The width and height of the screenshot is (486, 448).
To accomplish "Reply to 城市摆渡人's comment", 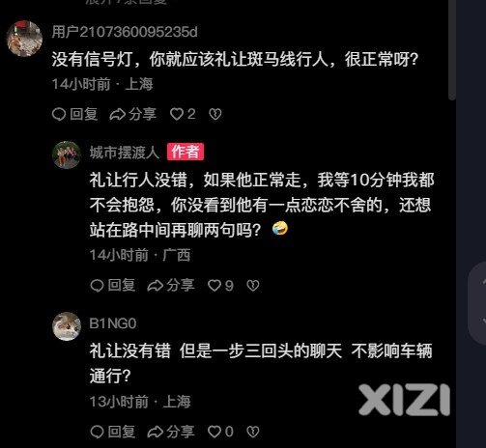I will click(112, 285).
